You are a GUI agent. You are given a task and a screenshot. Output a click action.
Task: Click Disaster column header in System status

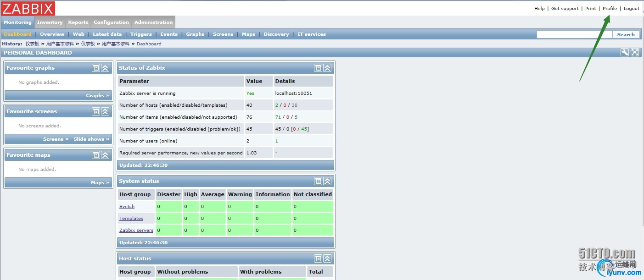pos(169,194)
